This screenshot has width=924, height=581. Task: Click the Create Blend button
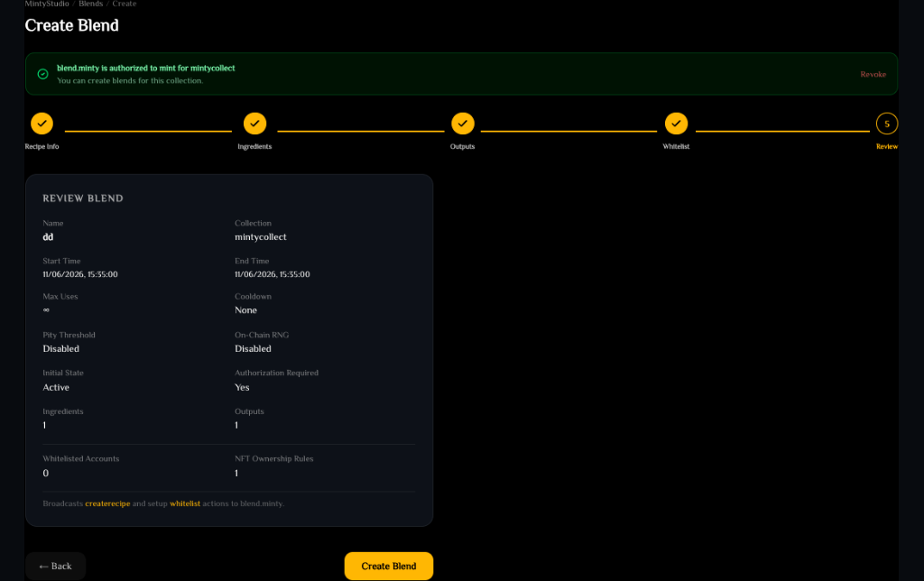point(388,566)
